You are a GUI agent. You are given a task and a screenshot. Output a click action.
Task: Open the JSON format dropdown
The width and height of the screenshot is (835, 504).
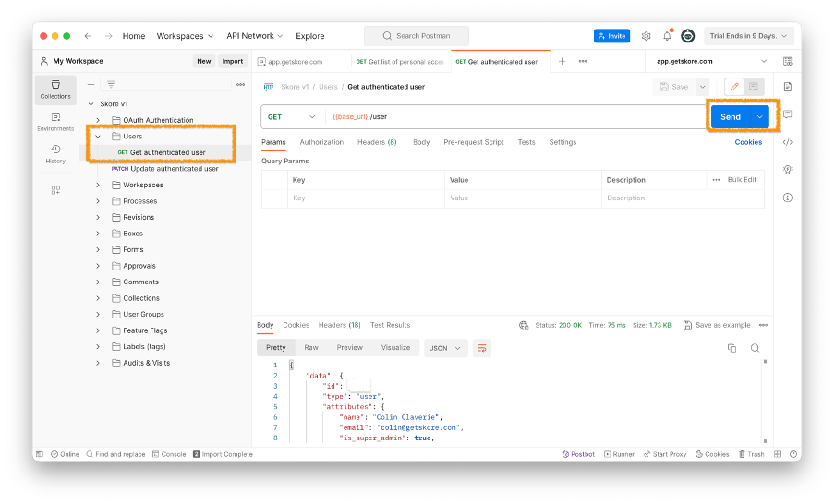[446, 348]
